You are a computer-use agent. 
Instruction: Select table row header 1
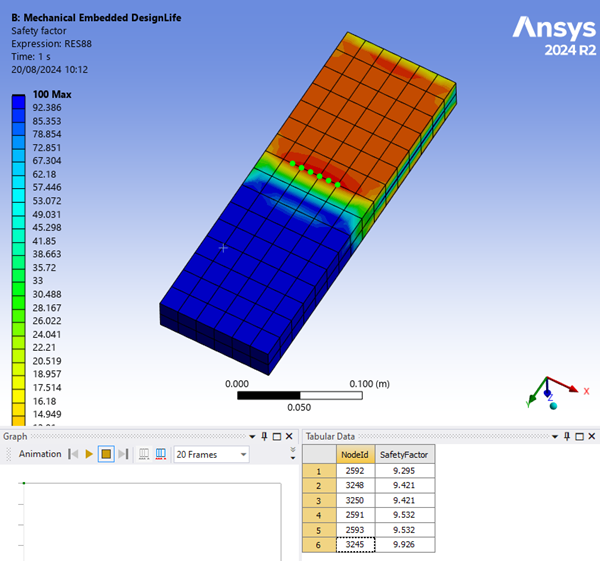[x=319, y=471]
